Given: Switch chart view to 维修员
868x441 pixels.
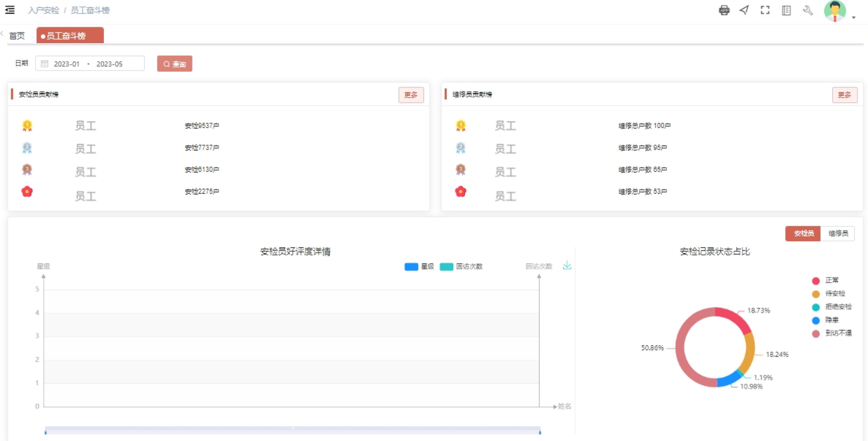Looking at the screenshot, I should tap(838, 233).
